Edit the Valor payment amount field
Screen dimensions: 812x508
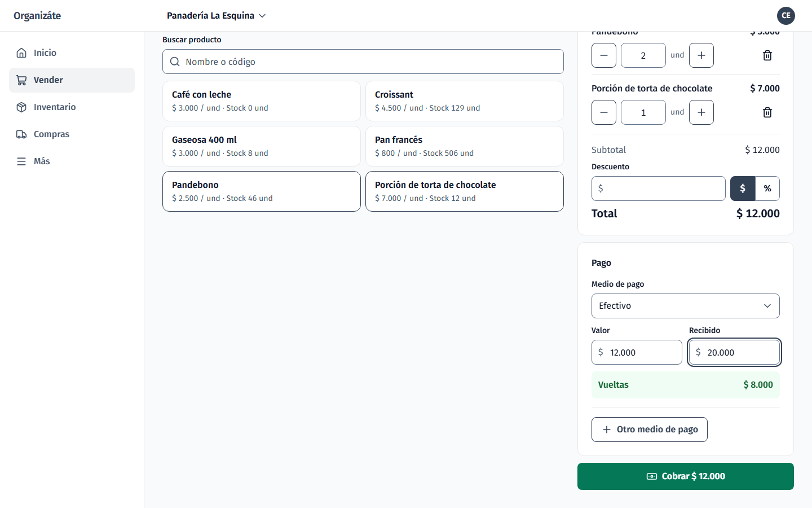tap(637, 352)
